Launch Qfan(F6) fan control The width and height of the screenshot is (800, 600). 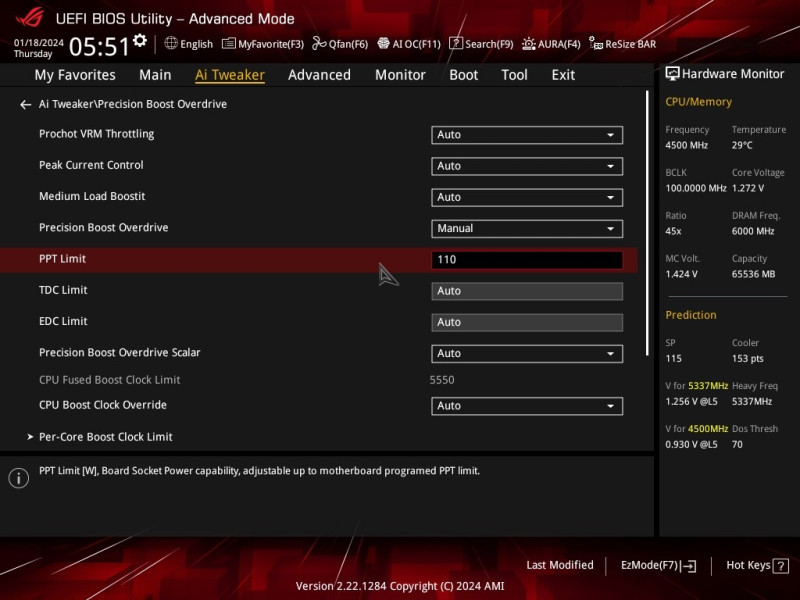click(x=340, y=44)
